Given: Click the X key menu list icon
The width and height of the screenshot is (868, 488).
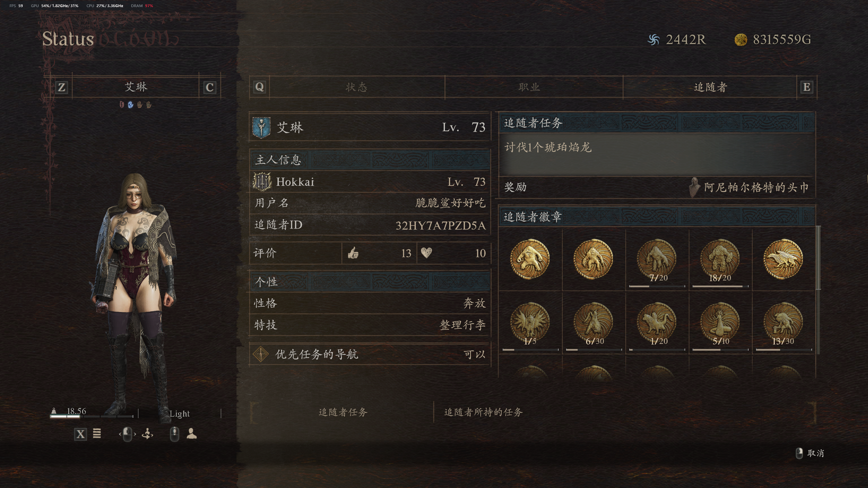Looking at the screenshot, I should pyautogui.click(x=80, y=434).
